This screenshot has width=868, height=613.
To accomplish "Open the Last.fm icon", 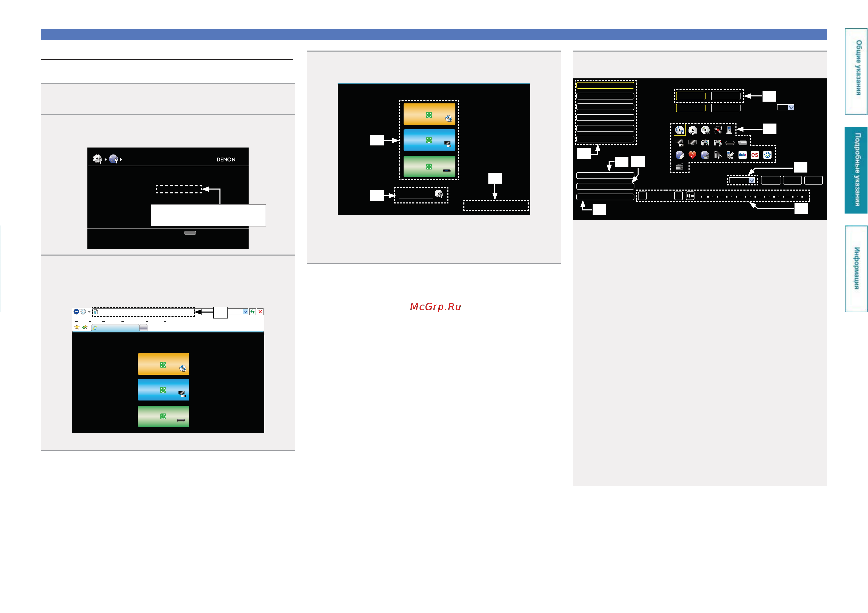I will click(755, 155).
